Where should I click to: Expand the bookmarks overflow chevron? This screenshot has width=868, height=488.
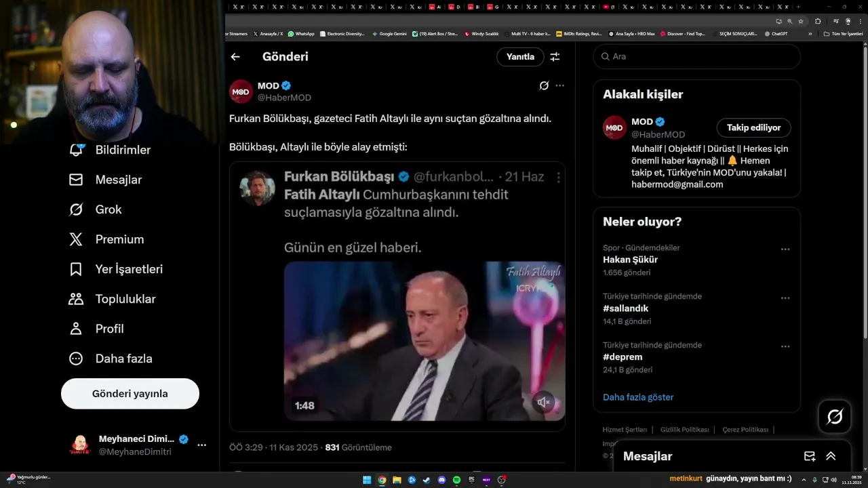810,33
